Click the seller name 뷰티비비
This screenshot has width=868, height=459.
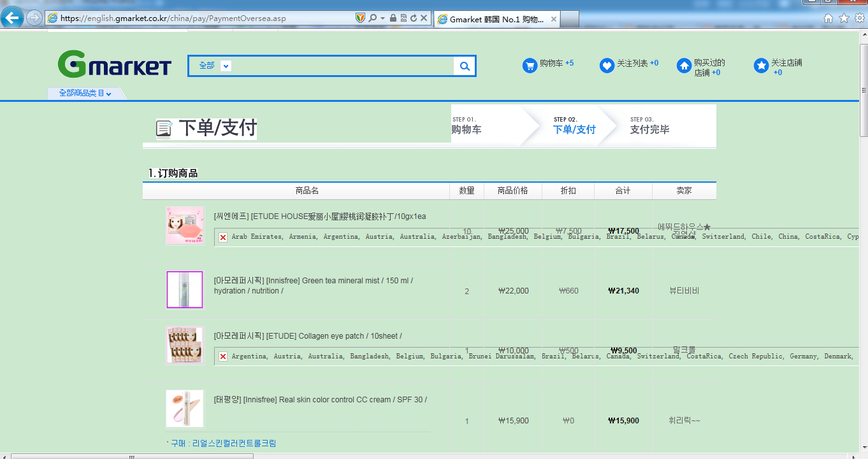pyautogui.click(x=684, y=291)
